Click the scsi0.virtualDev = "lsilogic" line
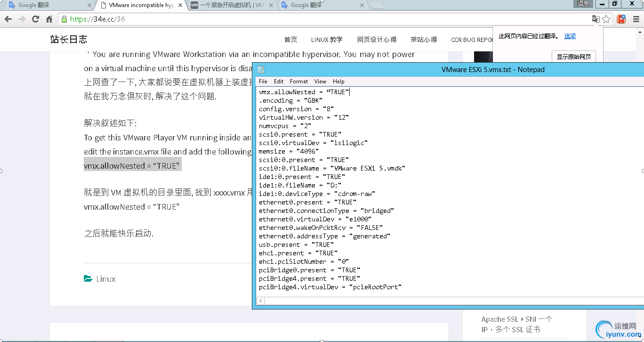The image size is (644, 342). [313, 143]
